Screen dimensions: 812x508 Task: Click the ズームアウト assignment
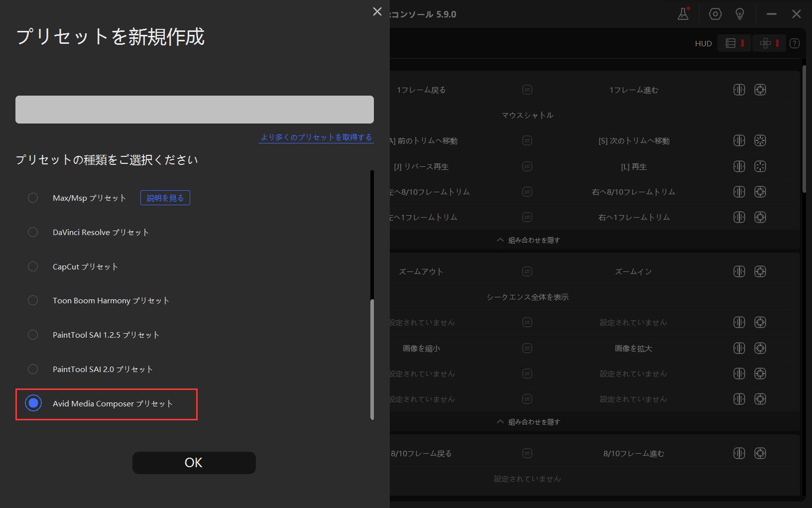pyautogui.click(x=421, y=271)
